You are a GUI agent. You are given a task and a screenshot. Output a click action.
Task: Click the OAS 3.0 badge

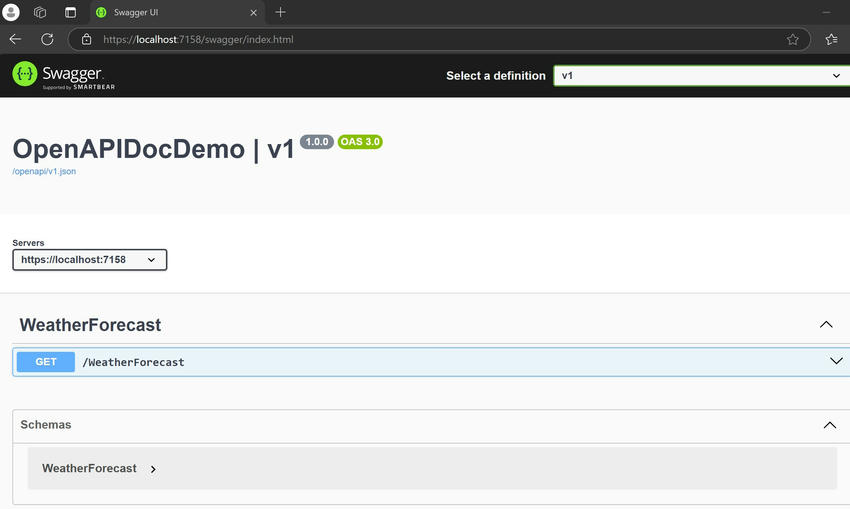pyautogui.click(x=360, y=142)
